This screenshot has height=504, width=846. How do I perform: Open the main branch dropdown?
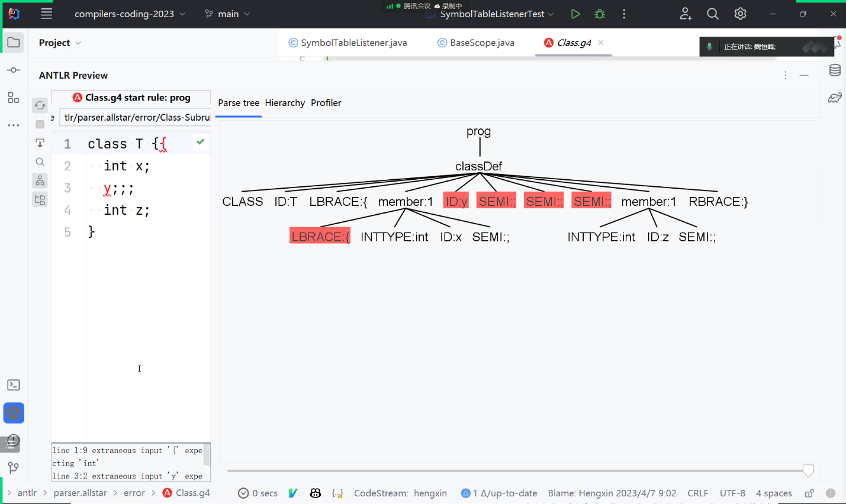point(227,14)
